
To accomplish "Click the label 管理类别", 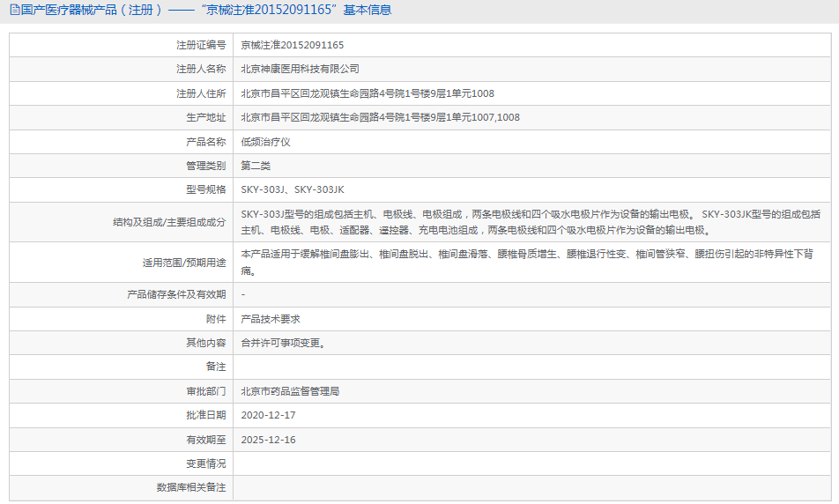I will click(206, 166).
